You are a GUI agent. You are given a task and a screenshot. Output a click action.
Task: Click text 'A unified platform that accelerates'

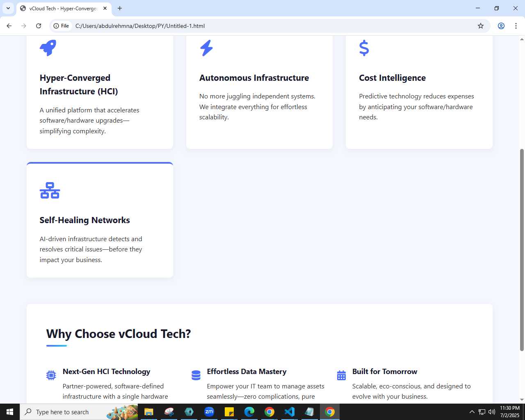click(89, 110)
